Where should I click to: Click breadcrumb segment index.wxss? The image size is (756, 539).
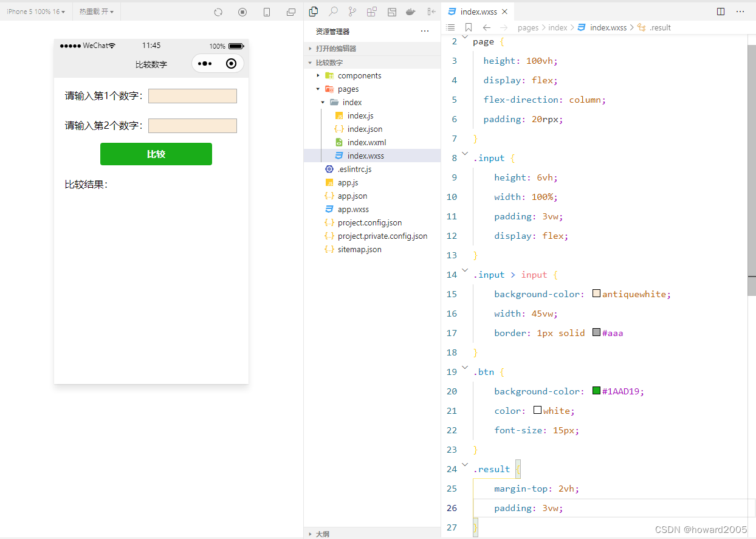608,27
